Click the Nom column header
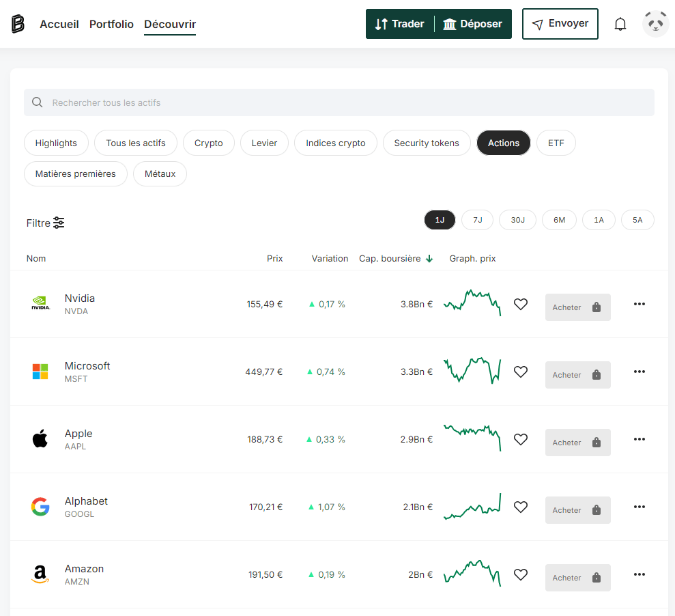Viewport: 675px width, 616px height. click(x=36, y=258)
